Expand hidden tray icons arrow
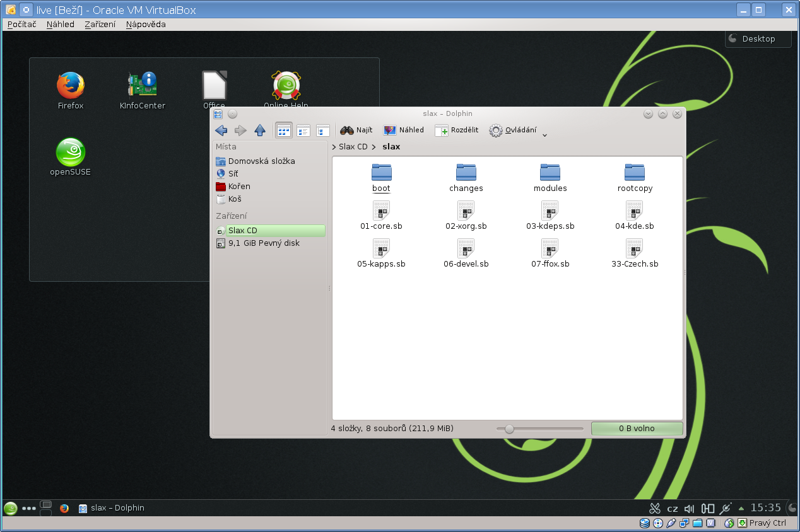 [741, 508]
